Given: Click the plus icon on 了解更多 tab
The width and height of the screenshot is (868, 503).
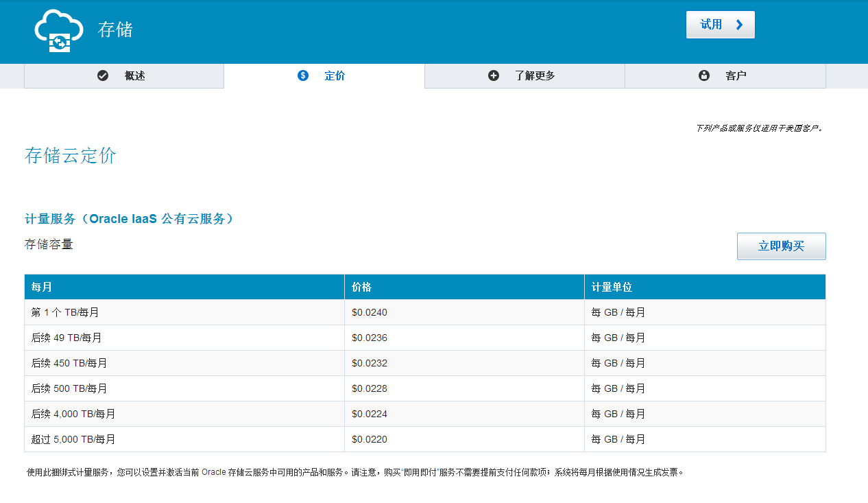Looking at the screenshot, I should tap(494, 75).
